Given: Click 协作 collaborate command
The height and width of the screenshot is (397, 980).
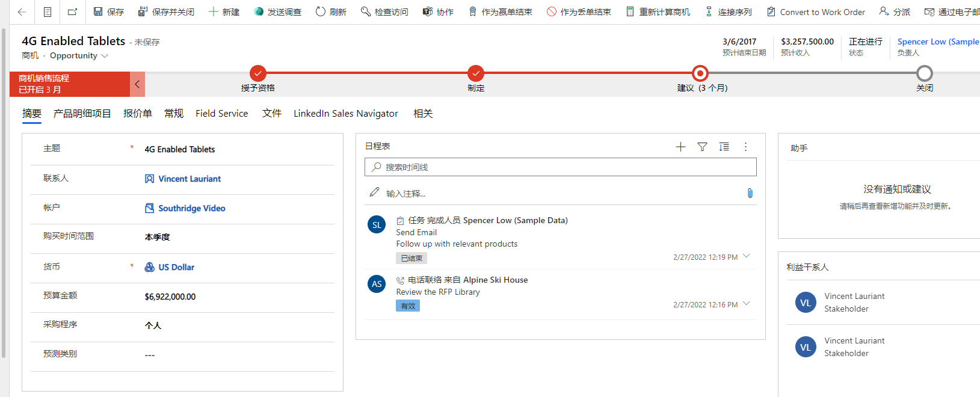Looking at the screenshot, I should pos(438,11).
